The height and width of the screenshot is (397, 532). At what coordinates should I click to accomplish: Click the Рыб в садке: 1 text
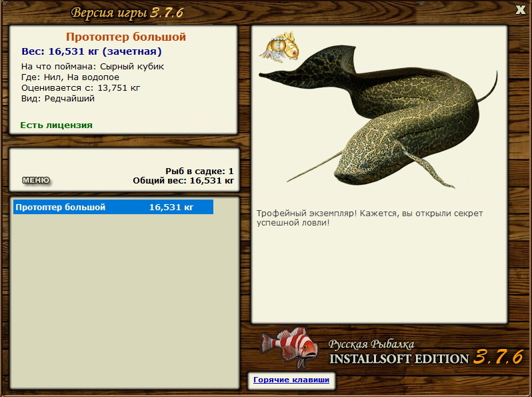tap(199, 171)
